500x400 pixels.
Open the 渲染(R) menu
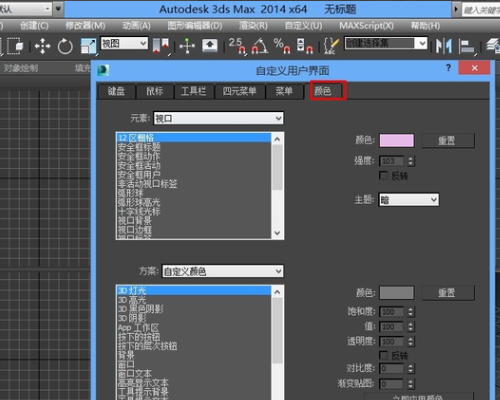tap(253, 25)
